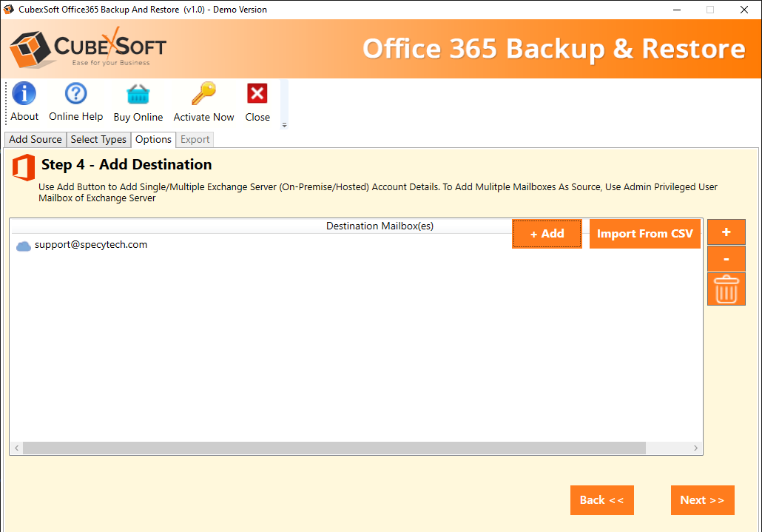Click the Activate Now key icon

[x=203, y=93]
